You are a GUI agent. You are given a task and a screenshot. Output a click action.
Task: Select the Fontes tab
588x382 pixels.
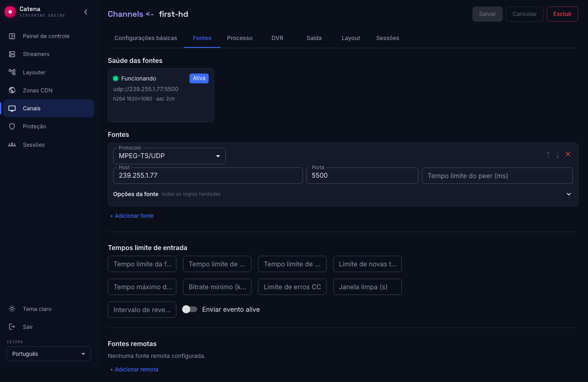coord(202,38)
